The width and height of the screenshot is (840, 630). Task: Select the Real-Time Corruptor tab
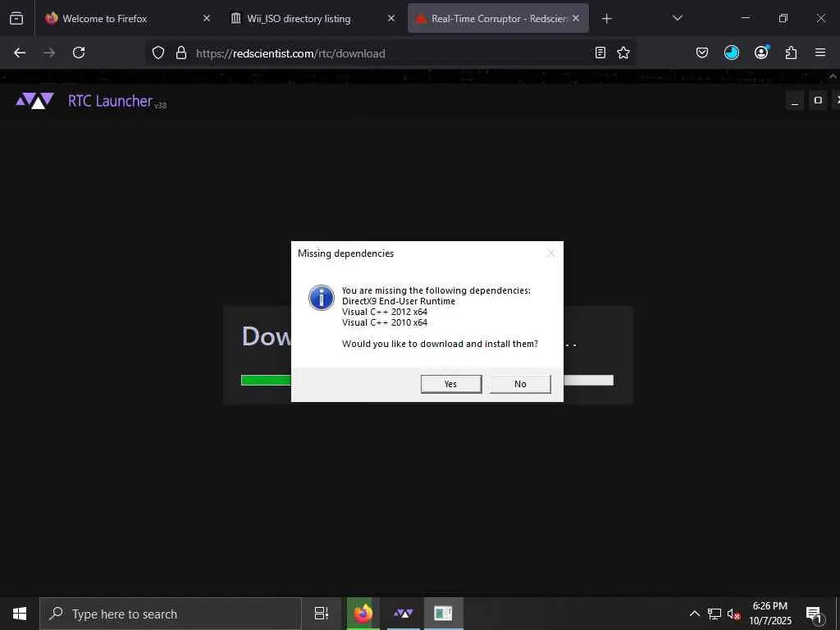498,18
